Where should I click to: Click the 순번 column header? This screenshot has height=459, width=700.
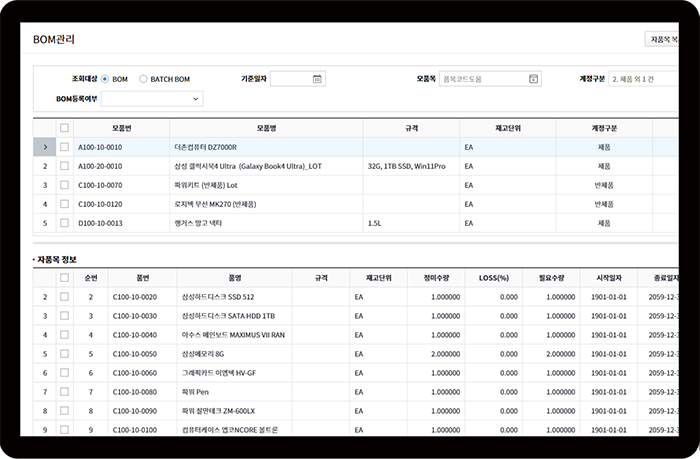click(x=91, y=278)
